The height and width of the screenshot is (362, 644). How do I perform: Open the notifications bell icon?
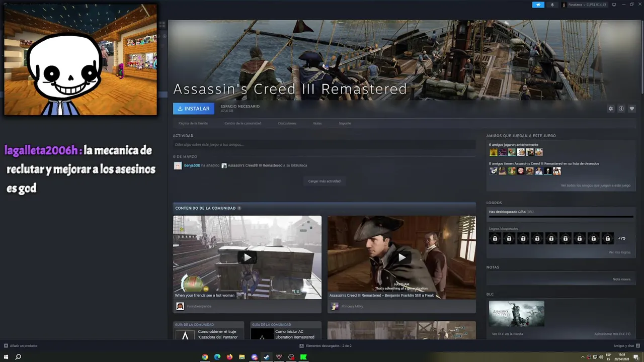point(552,5)
